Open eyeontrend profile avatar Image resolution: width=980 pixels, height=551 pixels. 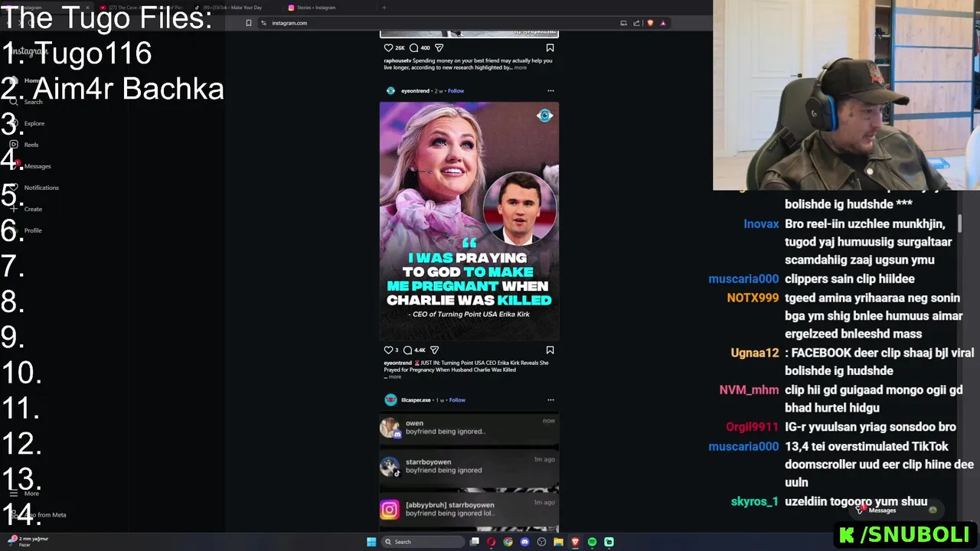pyautogui.click(x=390, y=90)
